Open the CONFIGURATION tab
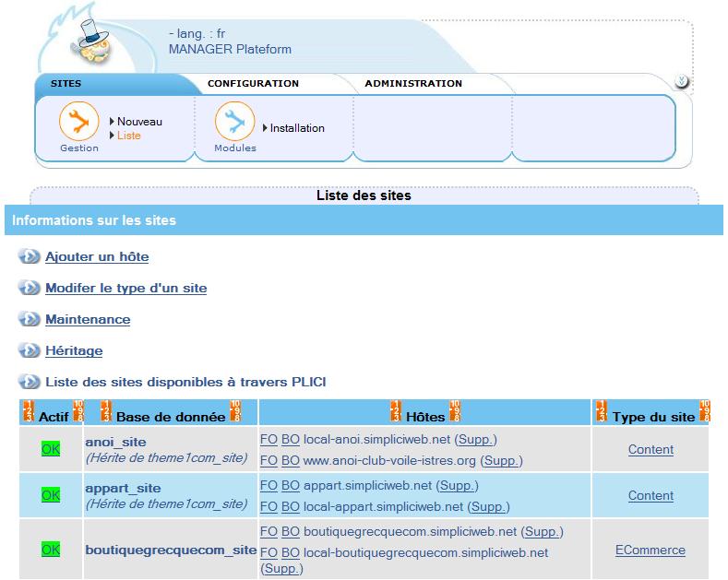This screenshot has height=580, width=728. click(253, 84)
